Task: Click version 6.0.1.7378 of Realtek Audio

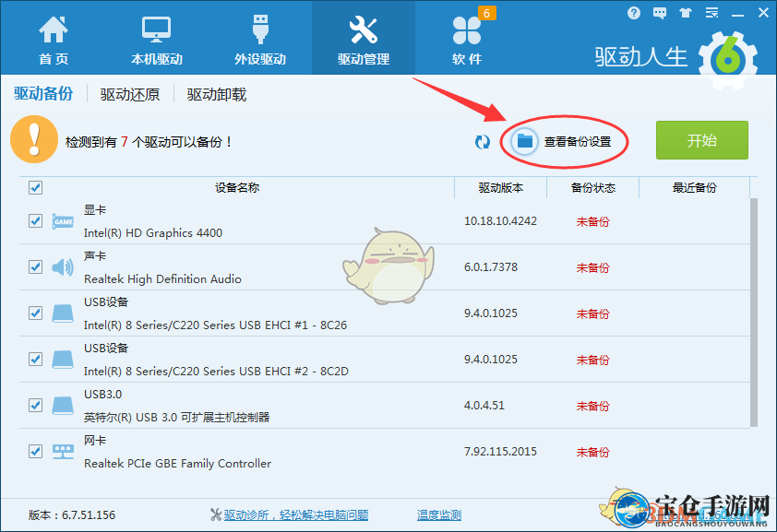Action: pos(491,267)
